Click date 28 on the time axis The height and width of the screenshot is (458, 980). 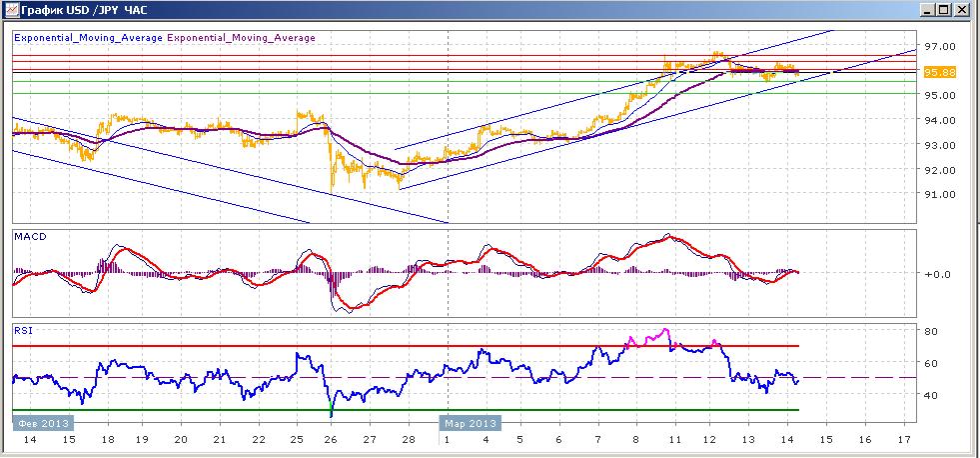(x=409, y=440)
